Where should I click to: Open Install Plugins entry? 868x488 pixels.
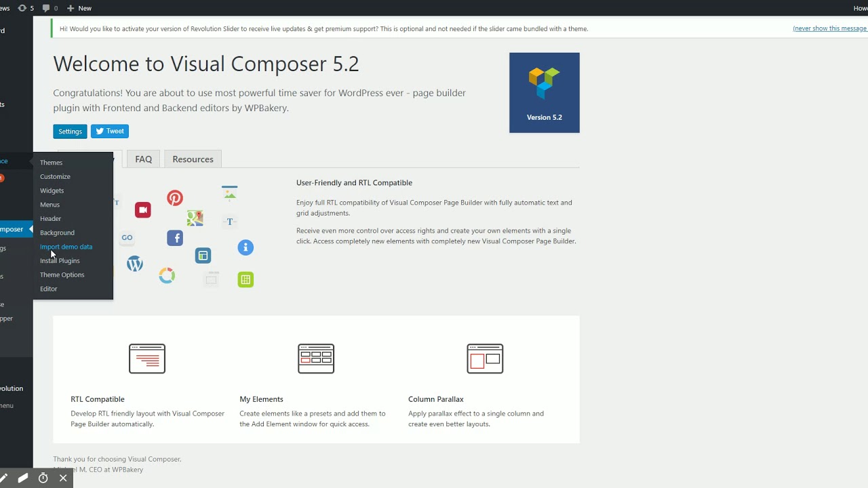[x=60, y=261]
